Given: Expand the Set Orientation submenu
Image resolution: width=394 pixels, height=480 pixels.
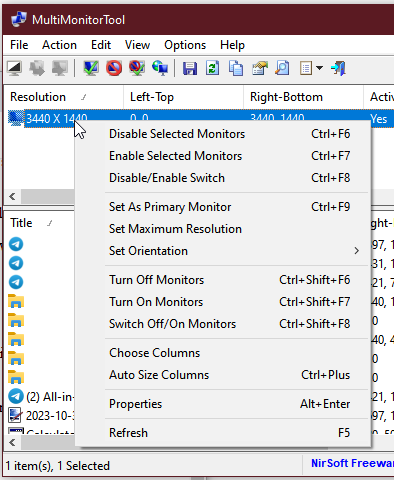Looking at the screenshot, I should point(356,251).
